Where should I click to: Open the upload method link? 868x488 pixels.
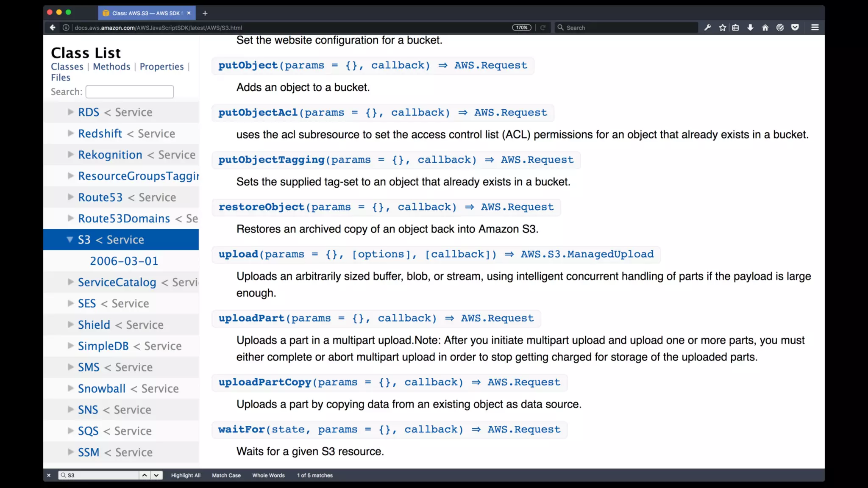click(238, 254)
